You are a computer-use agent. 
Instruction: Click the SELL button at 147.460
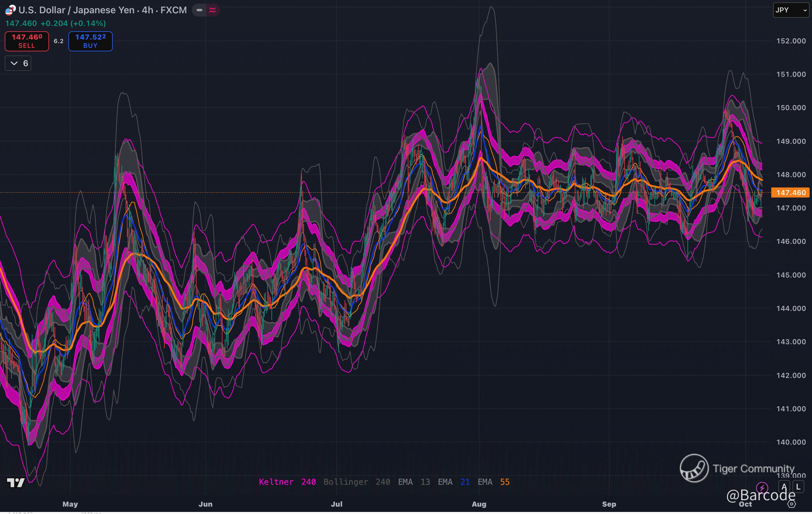(x=27, y=41)
